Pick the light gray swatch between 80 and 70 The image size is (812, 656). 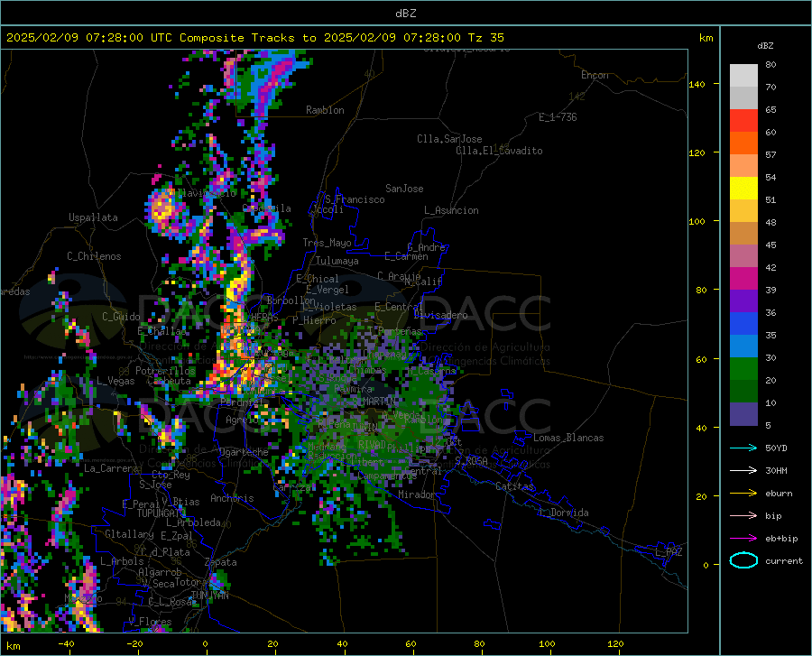coord(743,76)
